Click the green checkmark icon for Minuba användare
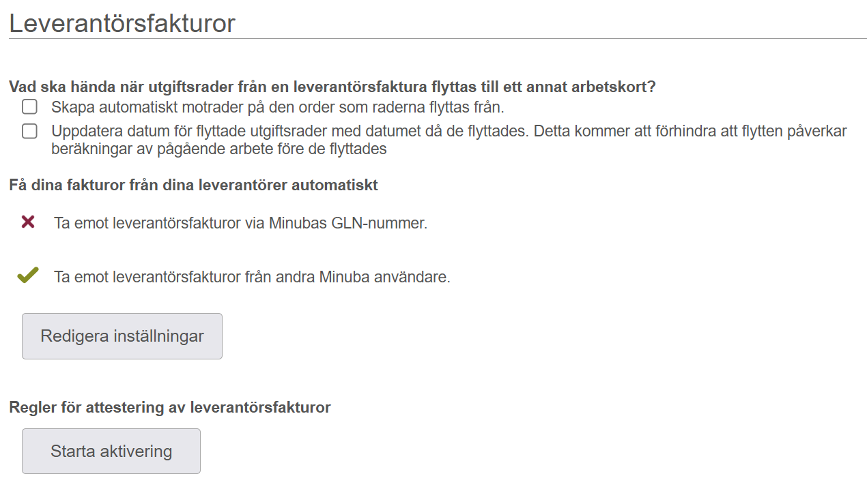 28,276
